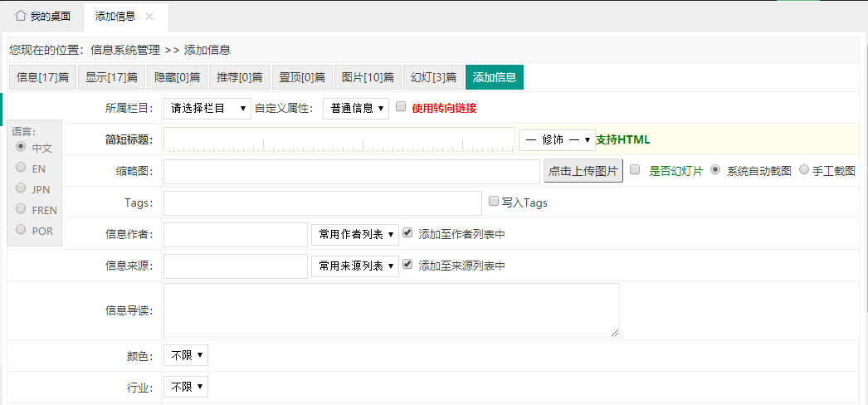Expand the 请选择栏目 dropdown
This screenshot has height=405, width=868.
207,108
